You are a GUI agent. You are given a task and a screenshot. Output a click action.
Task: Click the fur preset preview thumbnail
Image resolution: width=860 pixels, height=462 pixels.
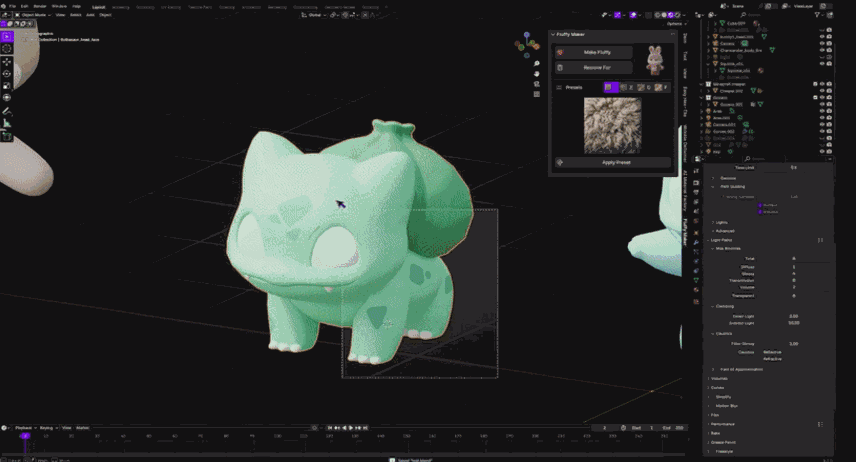pos(613,126)
